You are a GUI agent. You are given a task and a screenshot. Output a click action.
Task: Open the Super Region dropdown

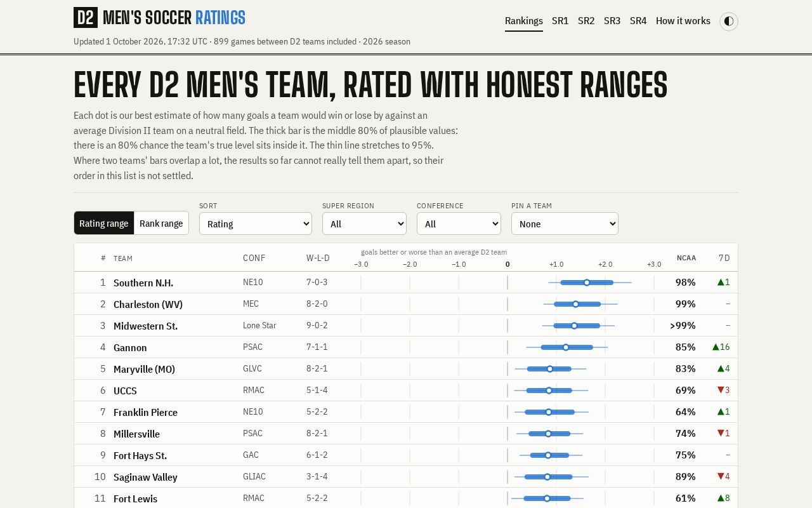tap(364, 224)
